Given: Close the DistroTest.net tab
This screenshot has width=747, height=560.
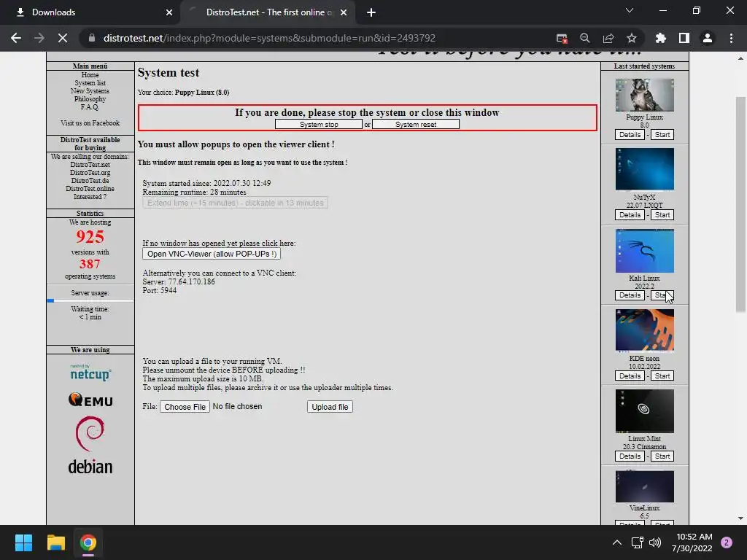Looking at the screenshot, I should [x=344, y=12].
